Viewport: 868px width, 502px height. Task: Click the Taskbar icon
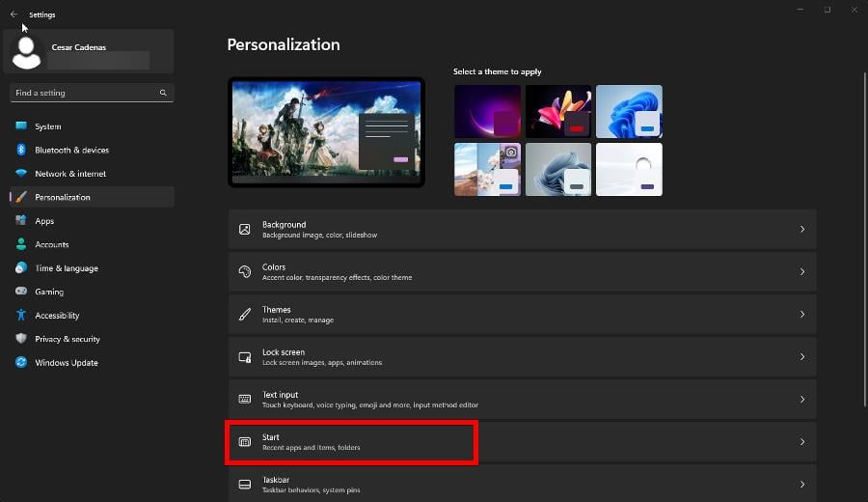[245, 485]
